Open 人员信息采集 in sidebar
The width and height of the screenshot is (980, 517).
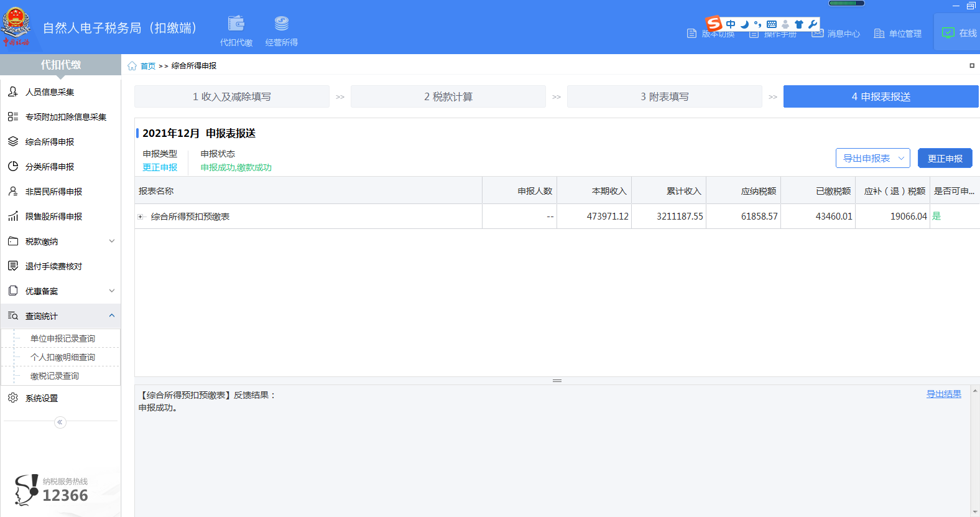50,92
